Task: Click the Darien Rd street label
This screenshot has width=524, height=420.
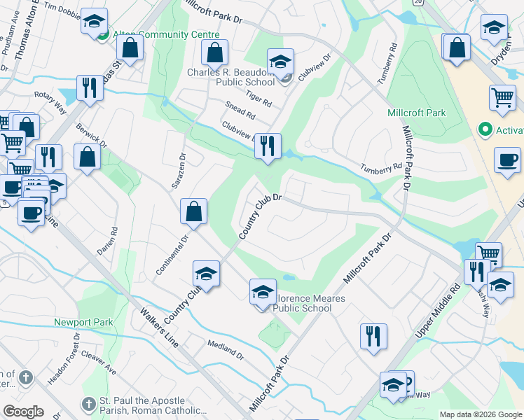Action: [108, 241]
